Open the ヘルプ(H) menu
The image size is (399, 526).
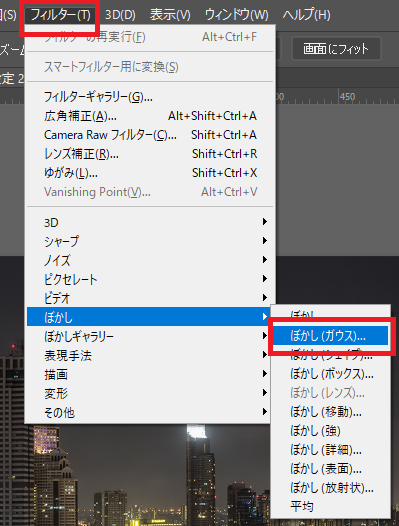point(306,15)
